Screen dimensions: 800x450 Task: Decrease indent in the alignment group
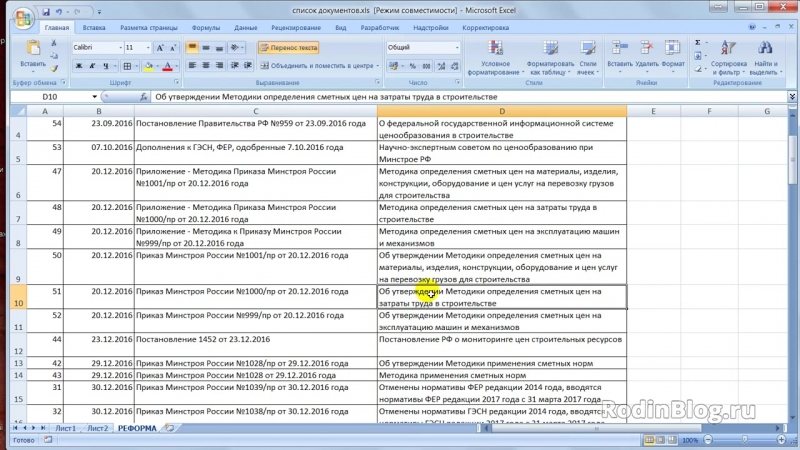click(235, 65)
